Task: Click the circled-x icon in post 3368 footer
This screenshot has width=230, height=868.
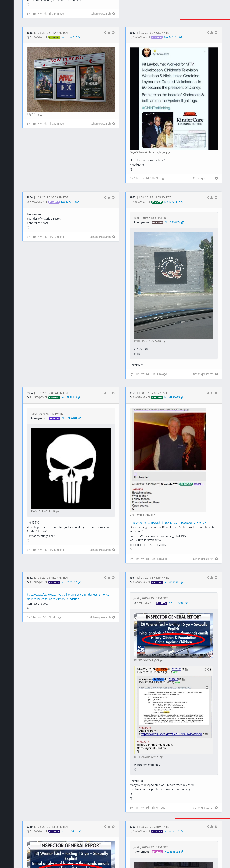Action: point(114,124)
